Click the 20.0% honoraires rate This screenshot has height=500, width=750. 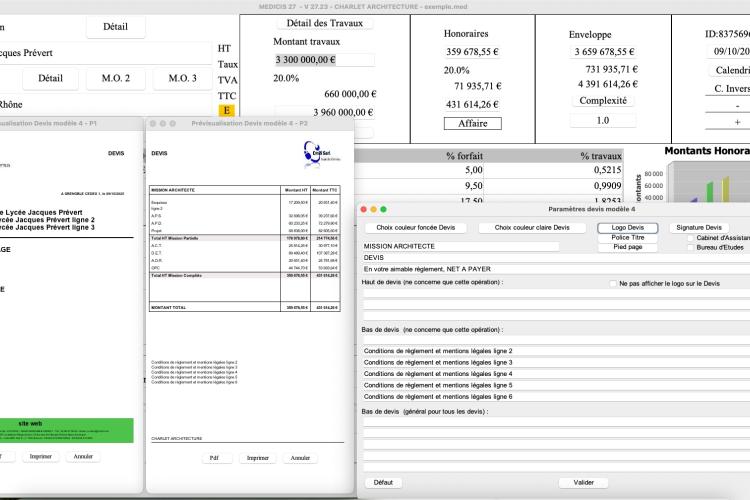coord(456,70)
